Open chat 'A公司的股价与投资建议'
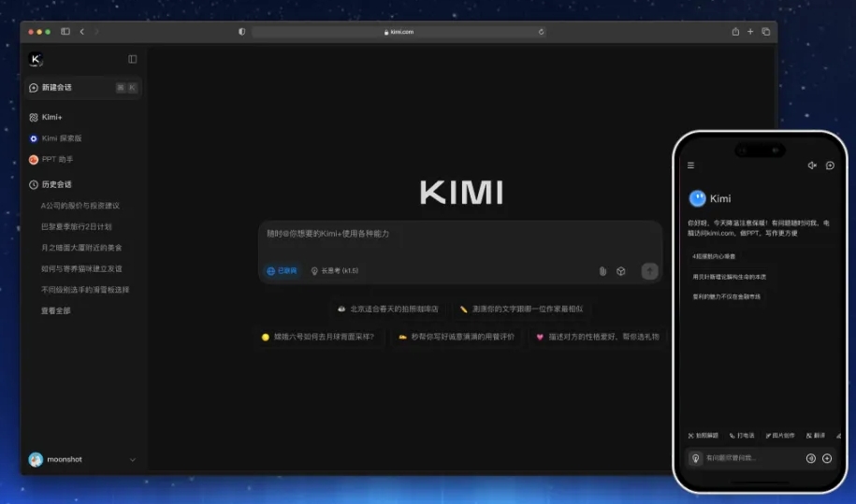 click(x=80, y=206)
